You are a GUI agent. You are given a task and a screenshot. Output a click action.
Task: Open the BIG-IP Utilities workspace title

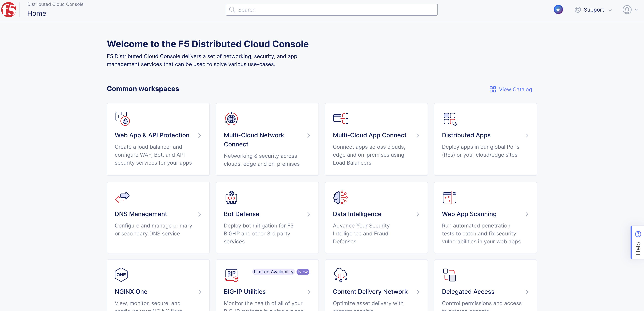coord(244,291)
